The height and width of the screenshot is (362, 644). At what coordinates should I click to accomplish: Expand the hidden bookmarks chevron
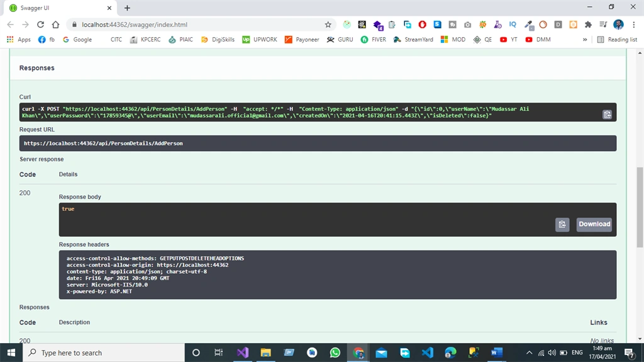[x=584, y=40]
